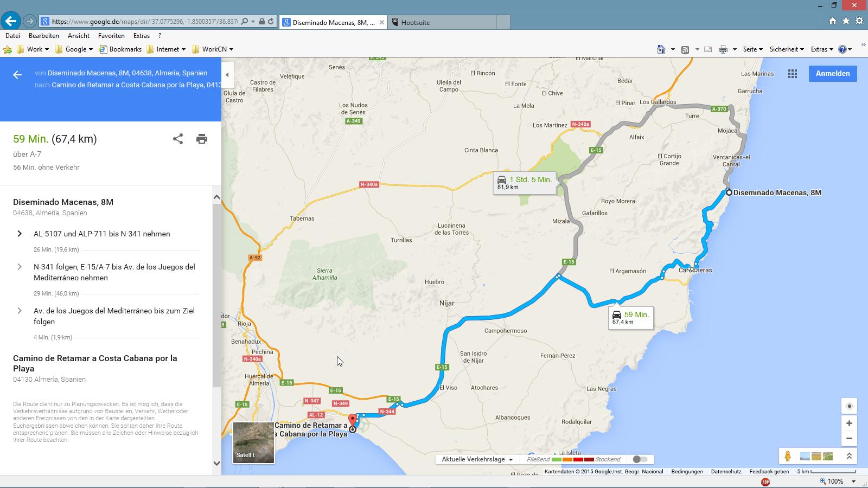Click the Anmelden sign-in button

click(832, 74)
